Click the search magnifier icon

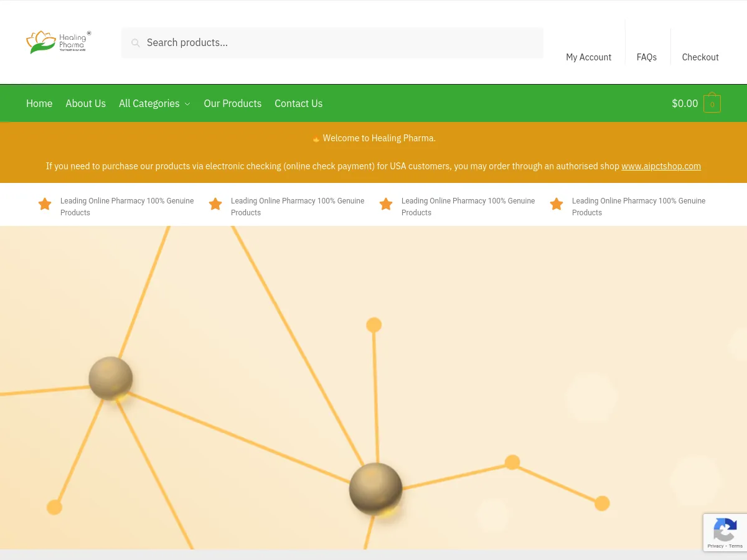pyautogui.click(x=136, y=42)
